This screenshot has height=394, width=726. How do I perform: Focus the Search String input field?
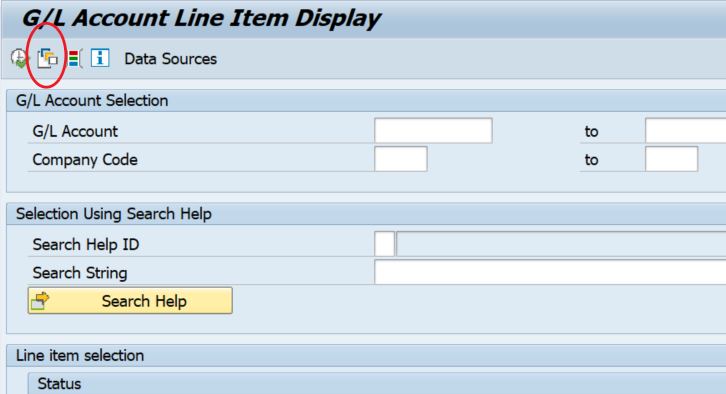(550, 272)
